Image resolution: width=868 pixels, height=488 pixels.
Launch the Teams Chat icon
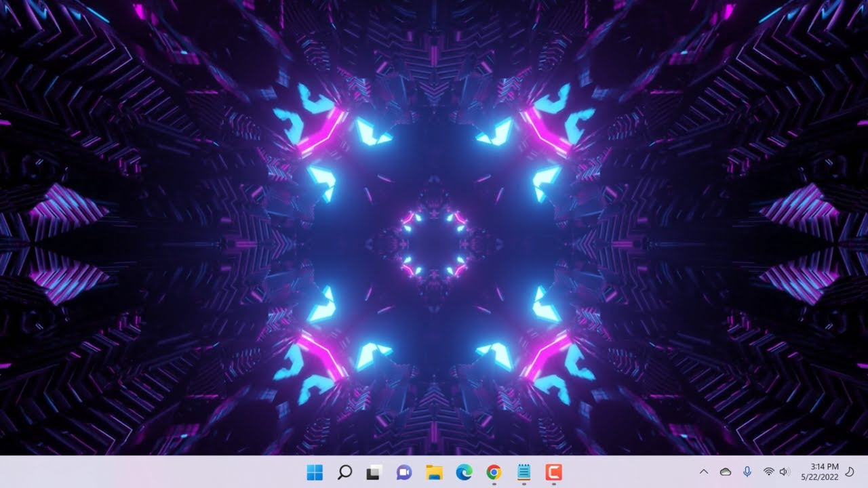404,472
